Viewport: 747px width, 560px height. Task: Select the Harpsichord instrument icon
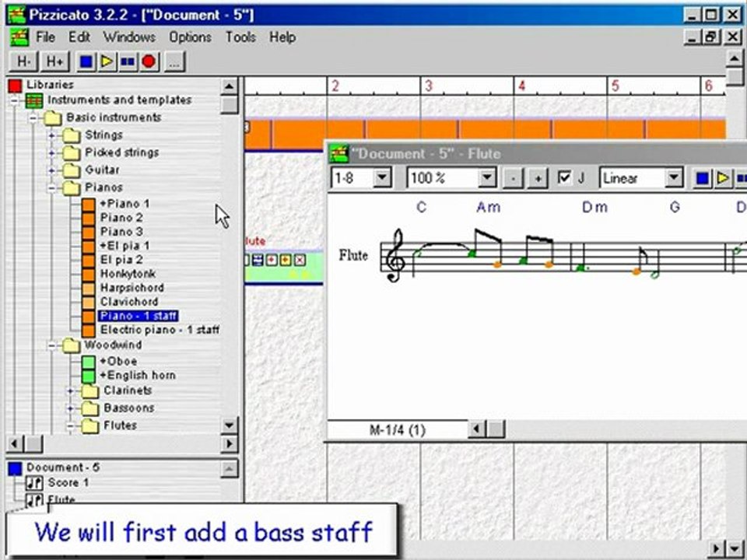pos(88,289)
